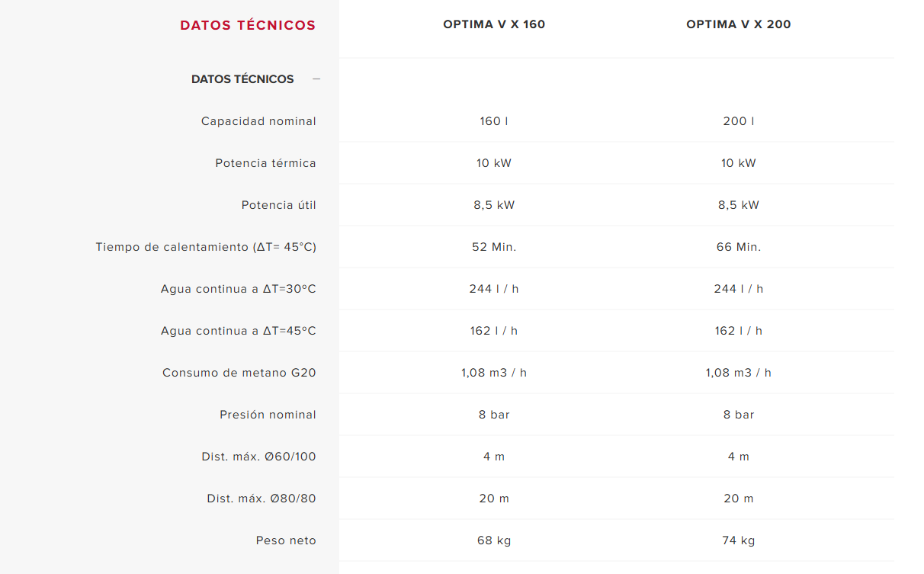Viewport: 924px width, 574px height.
Task: Select the OPTIMA V X 160 column header
Action: click(494, 24)
